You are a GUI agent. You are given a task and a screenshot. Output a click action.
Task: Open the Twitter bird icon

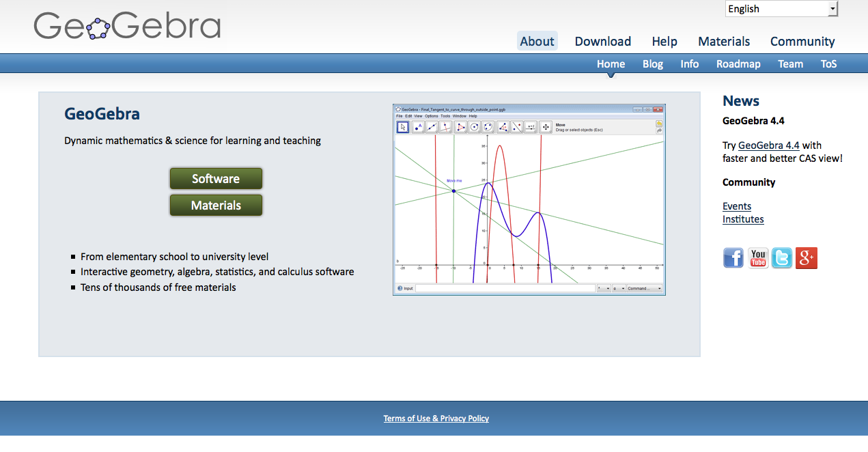point(782,258)
